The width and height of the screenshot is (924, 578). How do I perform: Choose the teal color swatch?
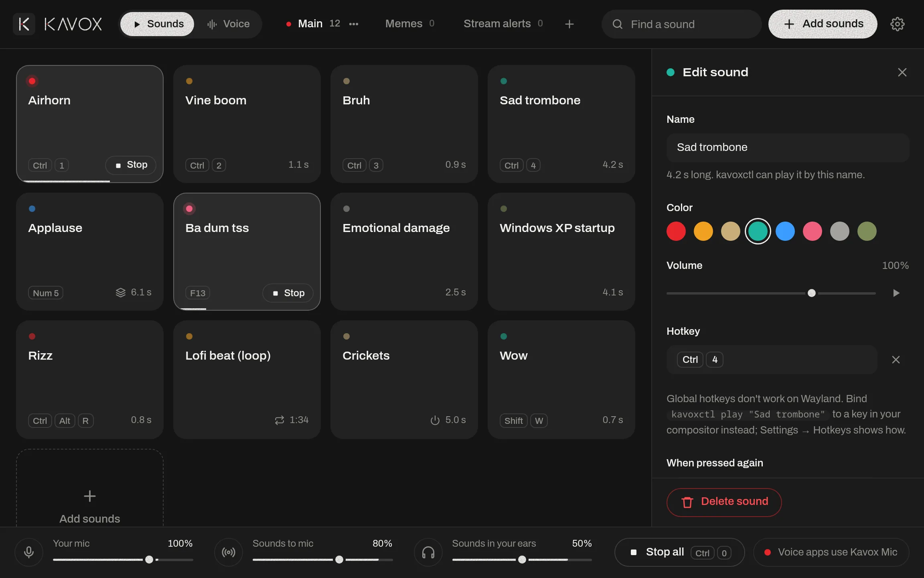758,231
